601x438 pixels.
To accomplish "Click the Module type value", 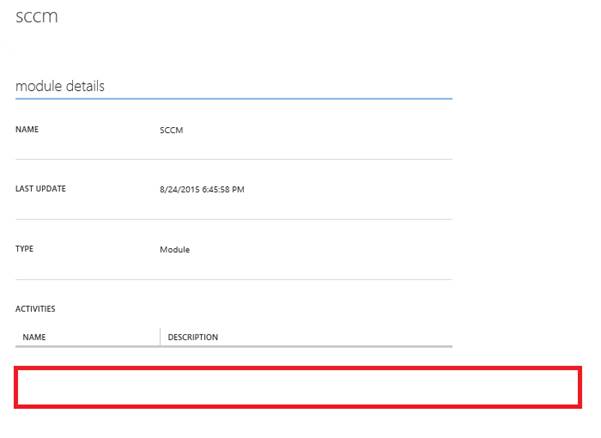I will 175,250.
